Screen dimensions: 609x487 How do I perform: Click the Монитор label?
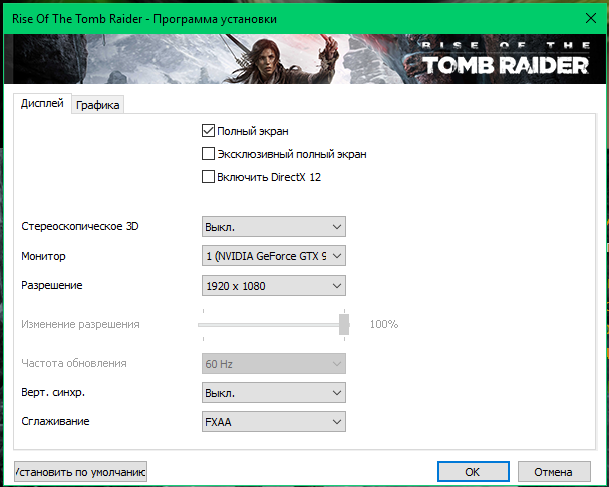point(43,256)
